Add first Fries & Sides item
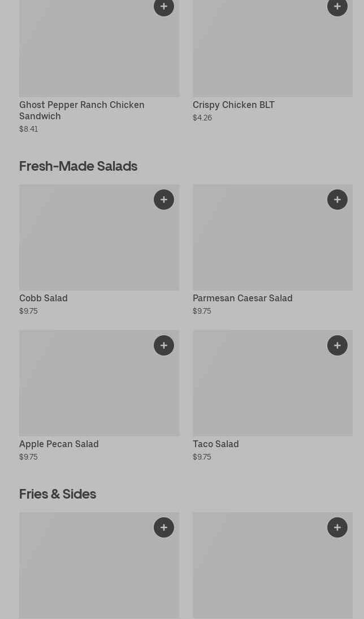The image size is (364, 619). [163, 527]
